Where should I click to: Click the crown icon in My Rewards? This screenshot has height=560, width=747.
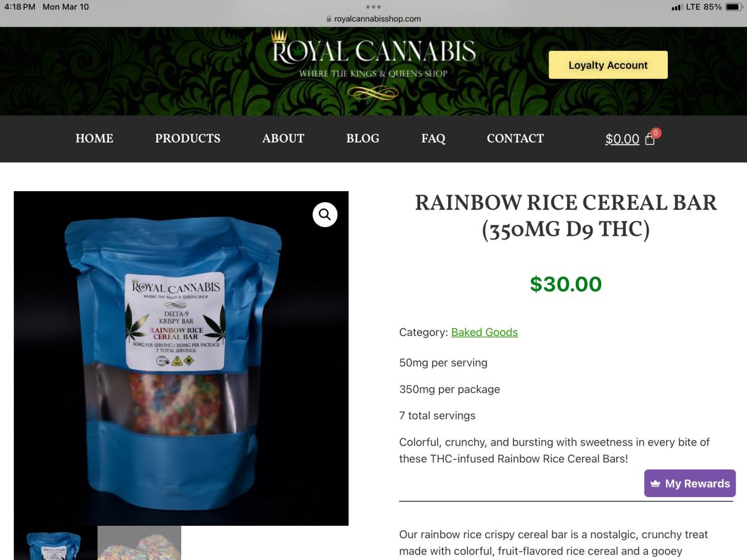655,483
